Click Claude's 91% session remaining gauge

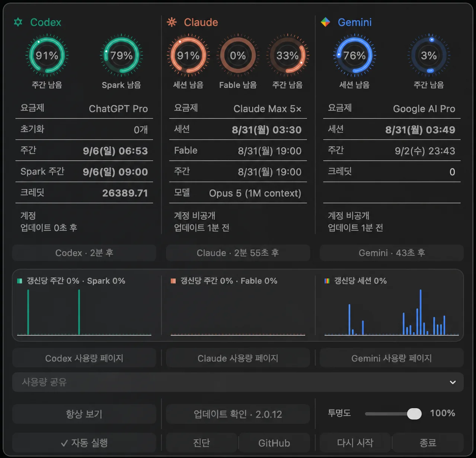pos(188,55)
